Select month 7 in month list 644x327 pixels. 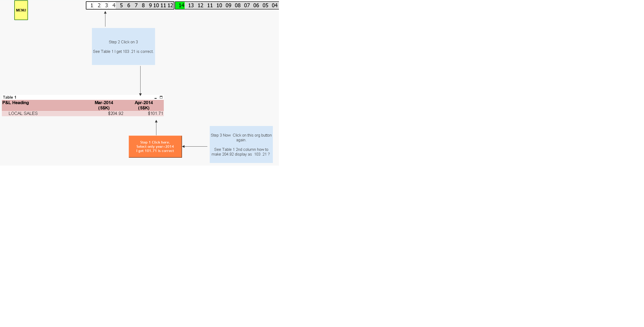[x=136, y=5]
